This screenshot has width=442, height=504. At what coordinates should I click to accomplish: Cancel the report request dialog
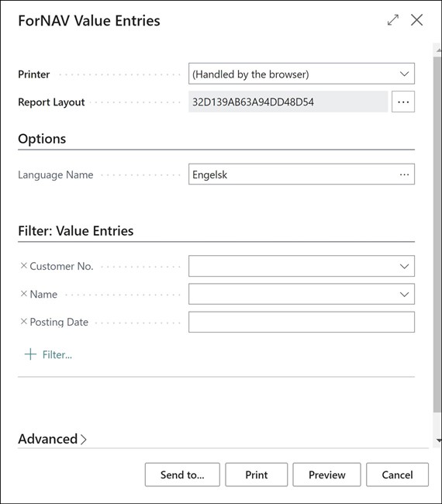397,475
